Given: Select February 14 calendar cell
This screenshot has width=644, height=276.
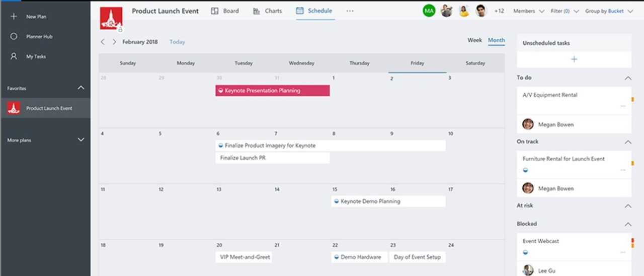Looking at the screenshot, I should 302,212.
